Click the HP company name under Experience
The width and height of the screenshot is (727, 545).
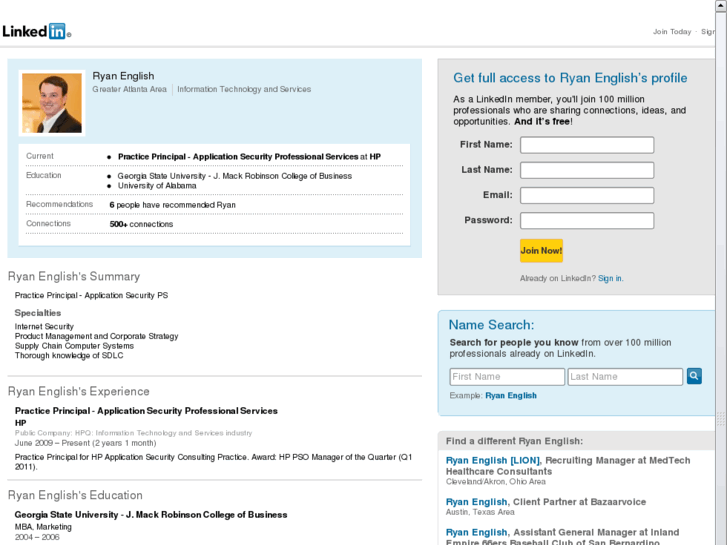(x=20, y=423)
